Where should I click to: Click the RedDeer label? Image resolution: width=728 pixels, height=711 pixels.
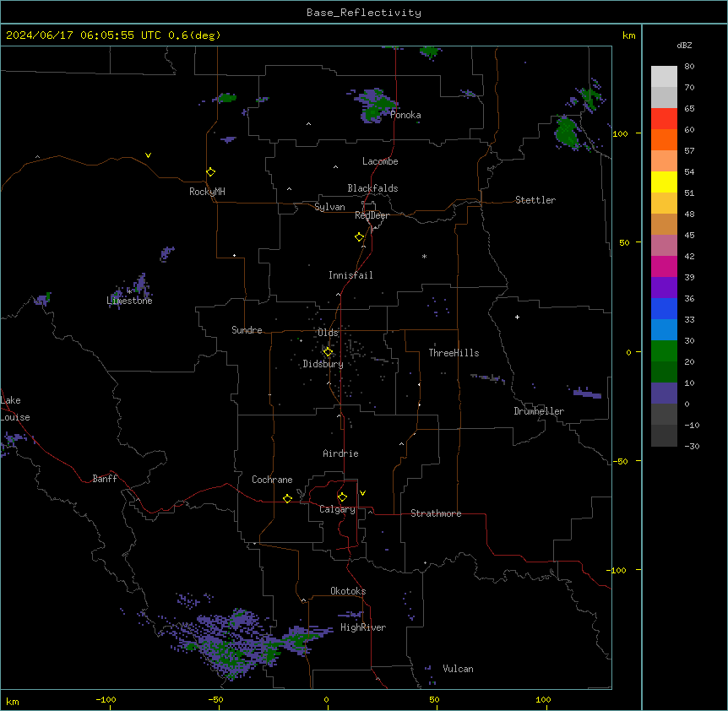pos(372,215)
